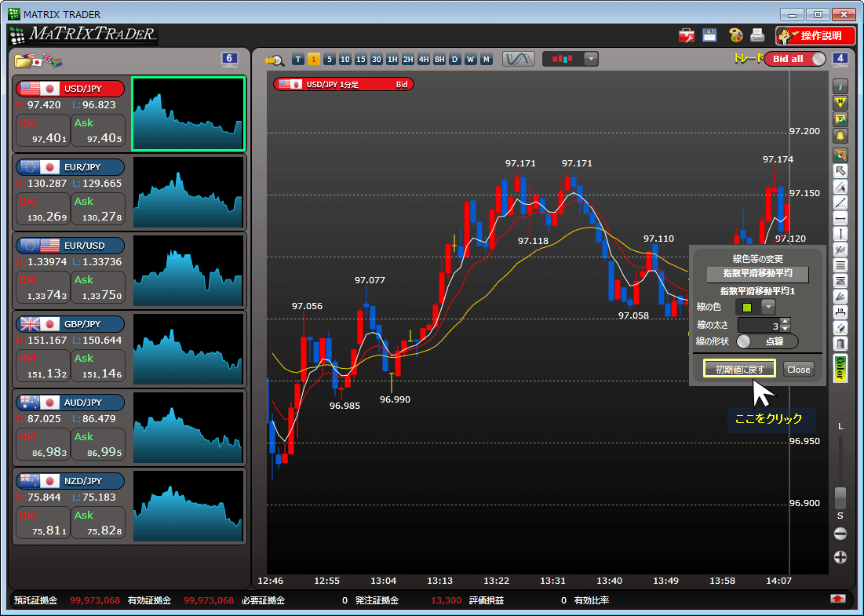Click the USD/JPY mini chart thumbnail

tap(188, 114)
